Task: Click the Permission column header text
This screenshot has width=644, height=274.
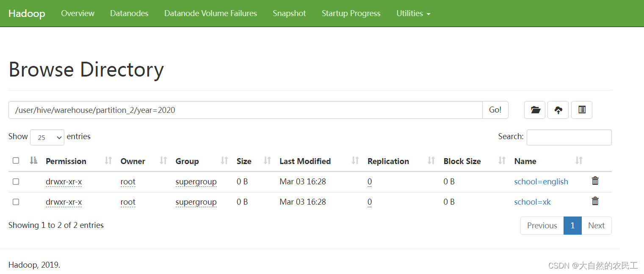Action: (66, 161)
